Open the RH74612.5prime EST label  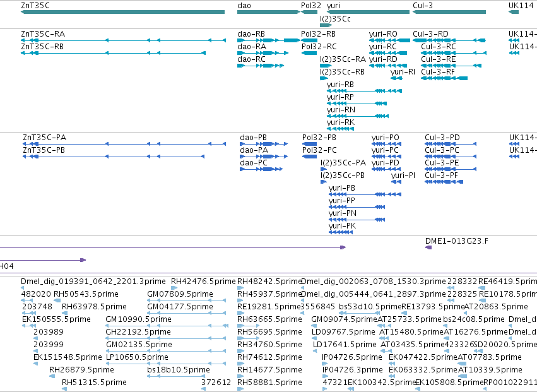(x=269, y=357)
